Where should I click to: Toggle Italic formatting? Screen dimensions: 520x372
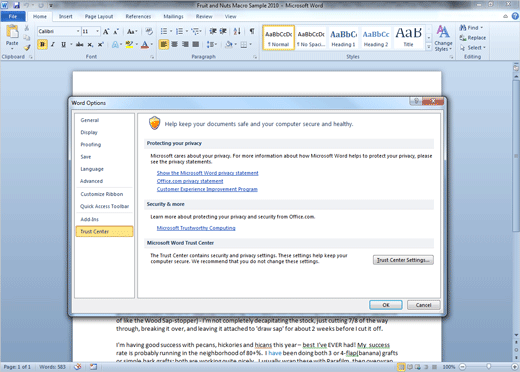point(53,44)
